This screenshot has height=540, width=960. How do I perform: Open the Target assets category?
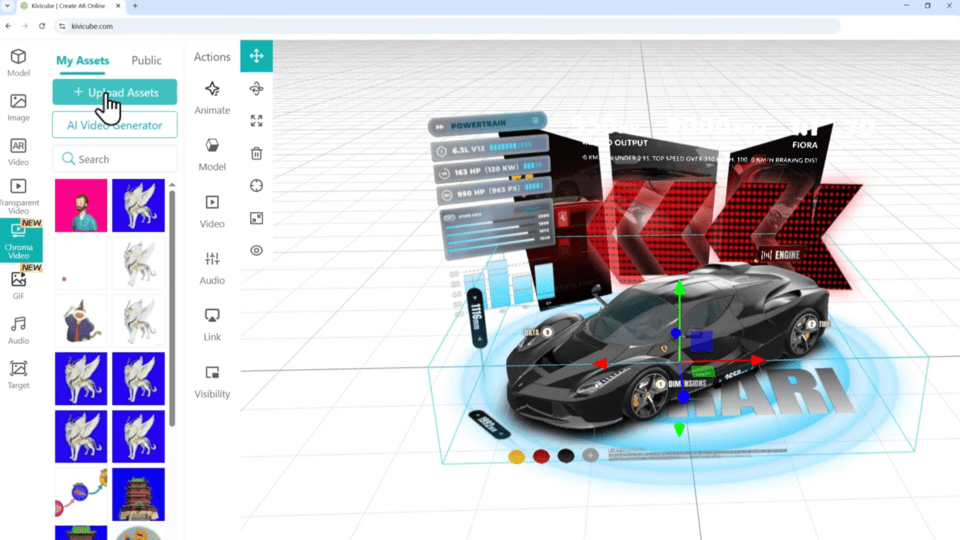point(18,375)
